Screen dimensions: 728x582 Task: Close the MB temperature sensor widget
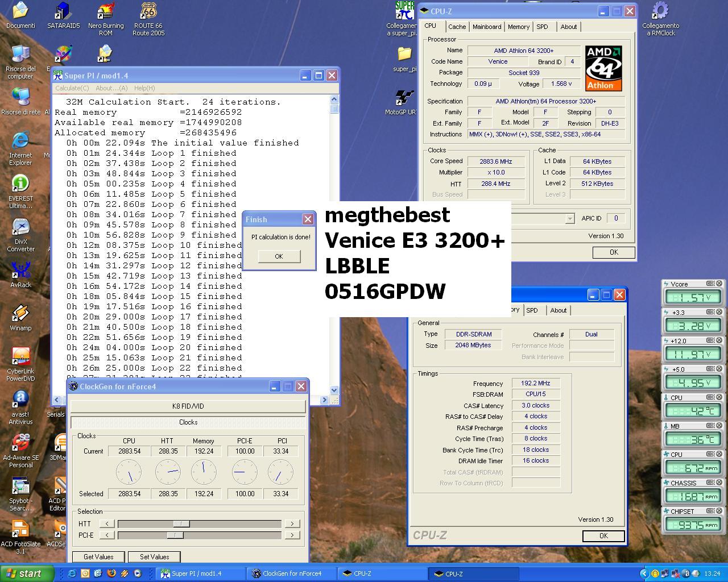coord(719,426)
